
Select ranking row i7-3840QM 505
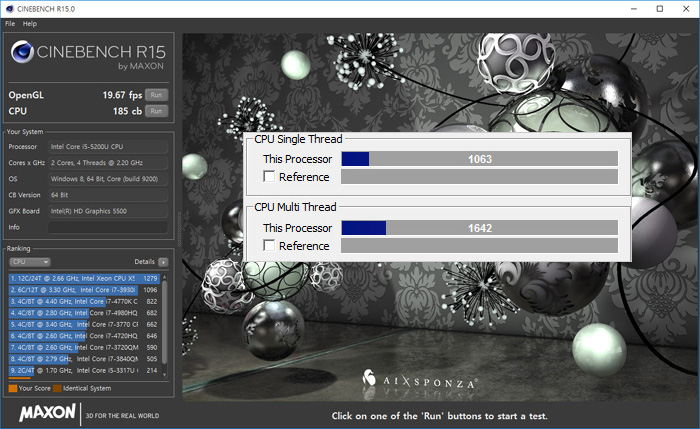(x=83, y=359)
